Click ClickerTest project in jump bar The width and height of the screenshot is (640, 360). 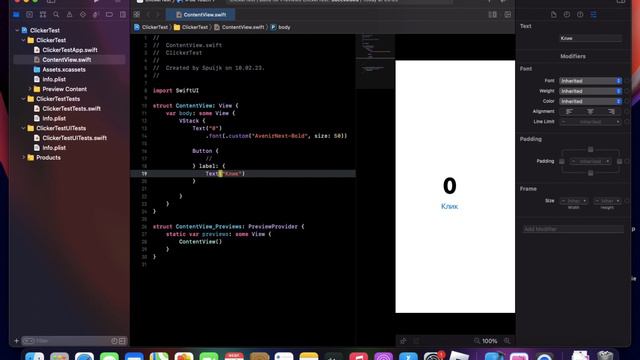coord(151,27)
